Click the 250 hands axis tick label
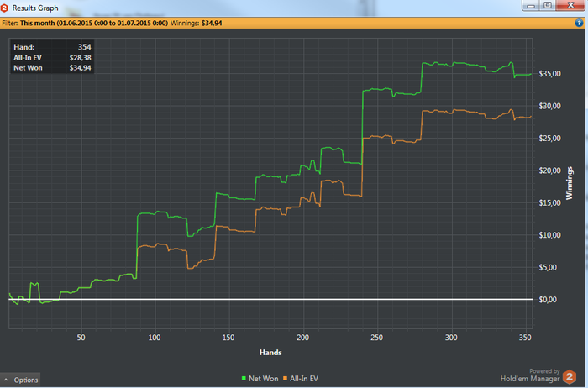588x388 pixels. [x=377, y=338]
